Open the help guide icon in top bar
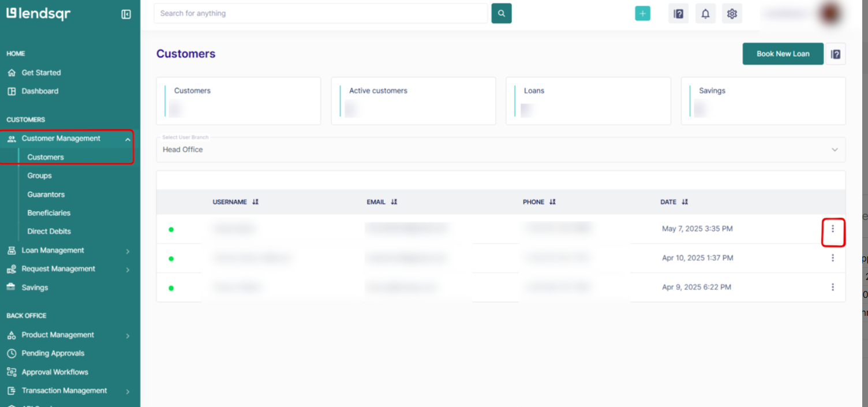This screenshot has height=407, width=868. point(679,14)
